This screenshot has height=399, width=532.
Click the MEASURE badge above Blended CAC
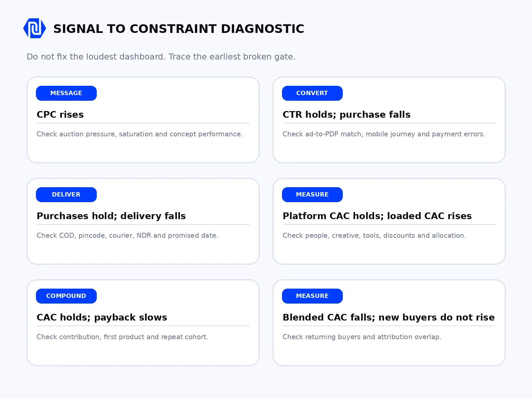pos(312,296)
